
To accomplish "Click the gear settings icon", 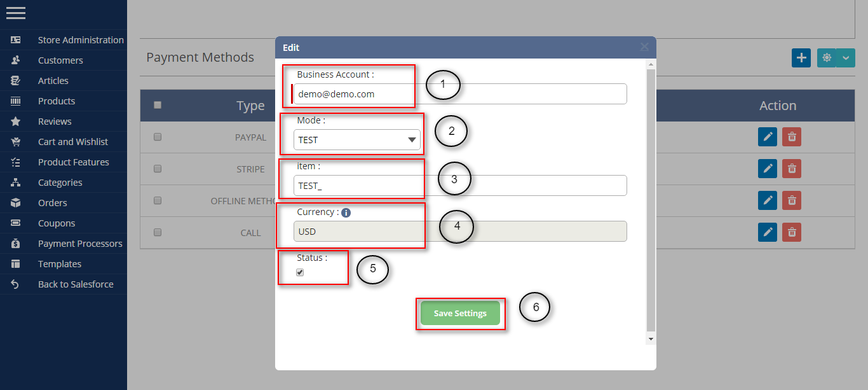I will tap(826, 58).
